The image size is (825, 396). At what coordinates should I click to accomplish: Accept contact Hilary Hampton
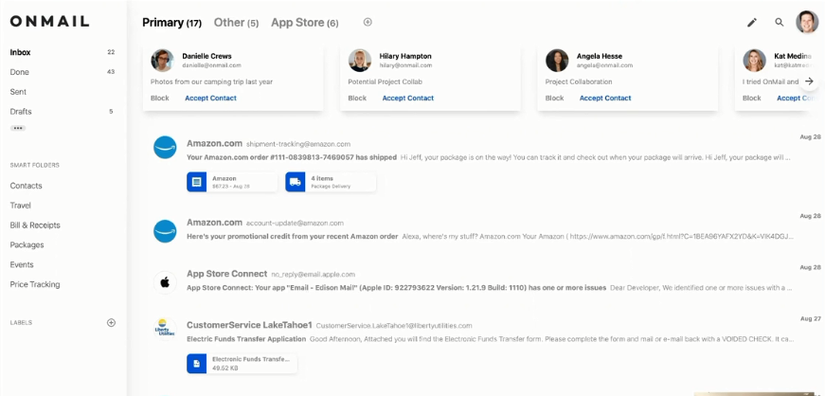(x=408, y=98)
